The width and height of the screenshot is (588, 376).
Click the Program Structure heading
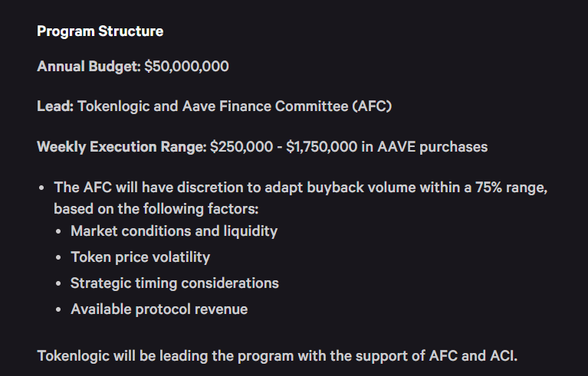[x=100, y=31]
